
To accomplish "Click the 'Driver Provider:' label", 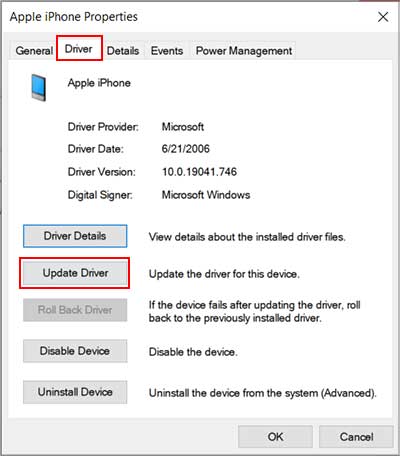I will pos(103,127).
